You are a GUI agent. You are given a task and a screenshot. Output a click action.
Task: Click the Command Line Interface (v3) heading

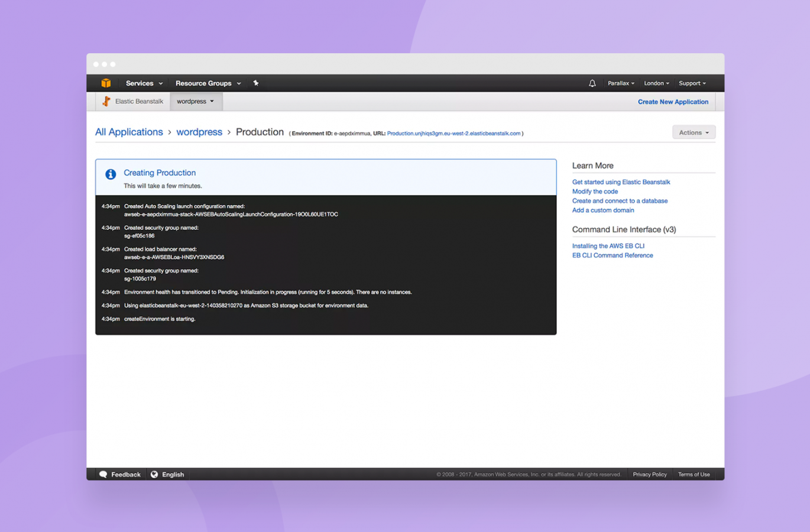624,229
